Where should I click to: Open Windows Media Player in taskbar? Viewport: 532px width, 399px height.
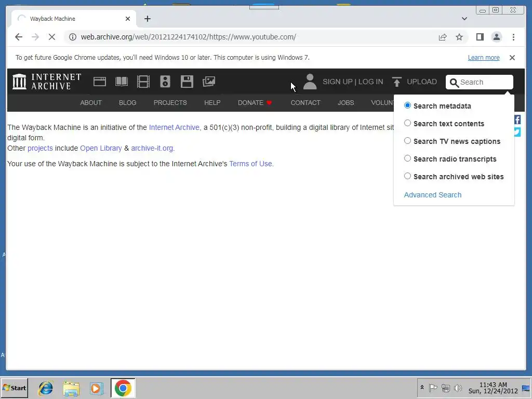(x=97, y=388)
